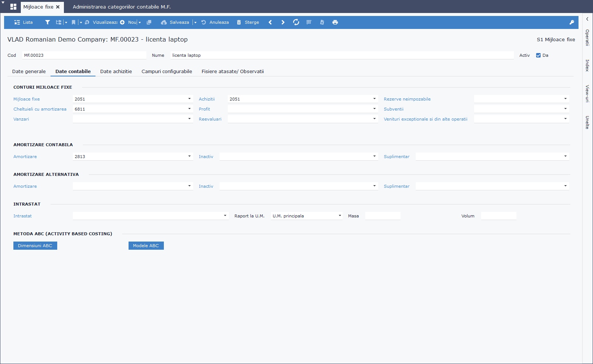The image size is (593, 364).
Task: Toggle the Activ checkbox
Action: point(538,55)
